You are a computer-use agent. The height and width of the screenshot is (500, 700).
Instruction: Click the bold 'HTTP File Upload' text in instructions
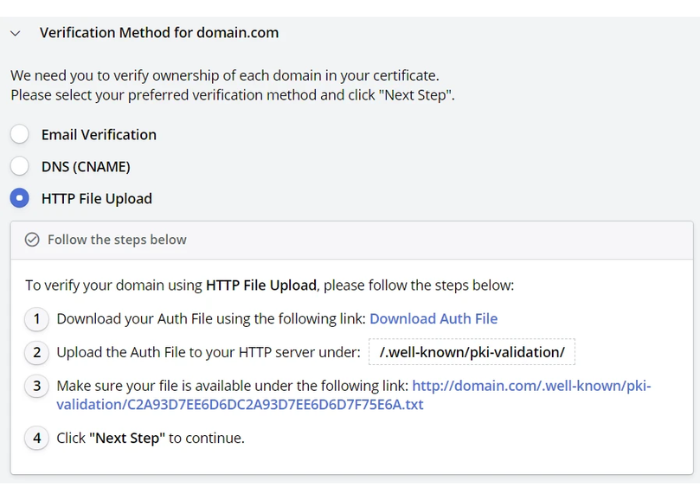261,286
